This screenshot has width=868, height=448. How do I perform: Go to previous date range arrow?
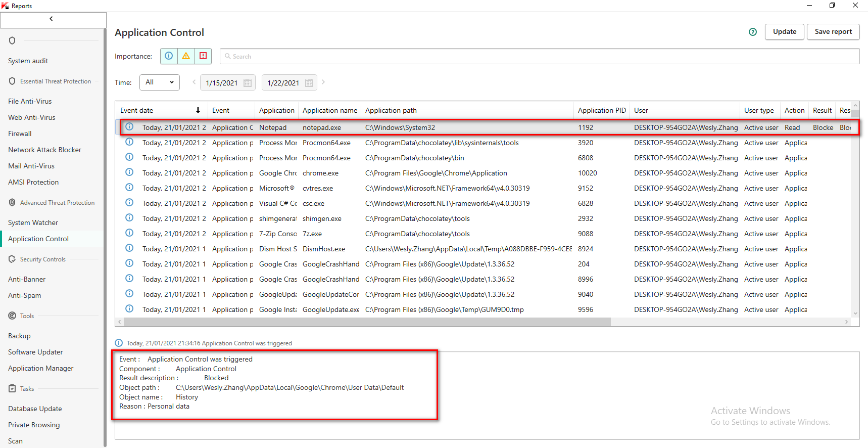coord(194,82)
